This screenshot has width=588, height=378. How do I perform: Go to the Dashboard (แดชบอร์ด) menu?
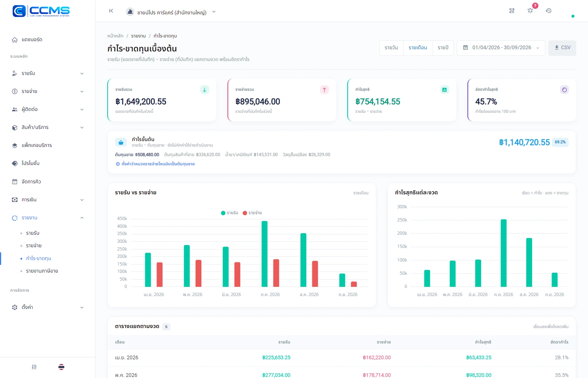tap(47, 40)
